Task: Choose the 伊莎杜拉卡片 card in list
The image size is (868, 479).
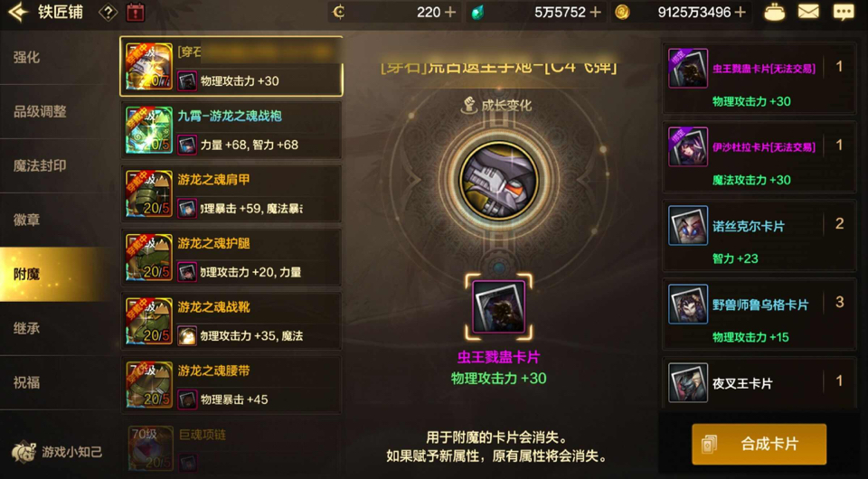Action: [759, 157]
